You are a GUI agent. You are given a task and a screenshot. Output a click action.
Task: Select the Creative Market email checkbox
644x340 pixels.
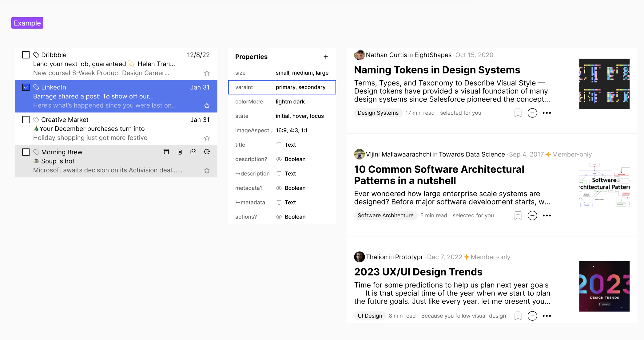click(x=26, y=120)
